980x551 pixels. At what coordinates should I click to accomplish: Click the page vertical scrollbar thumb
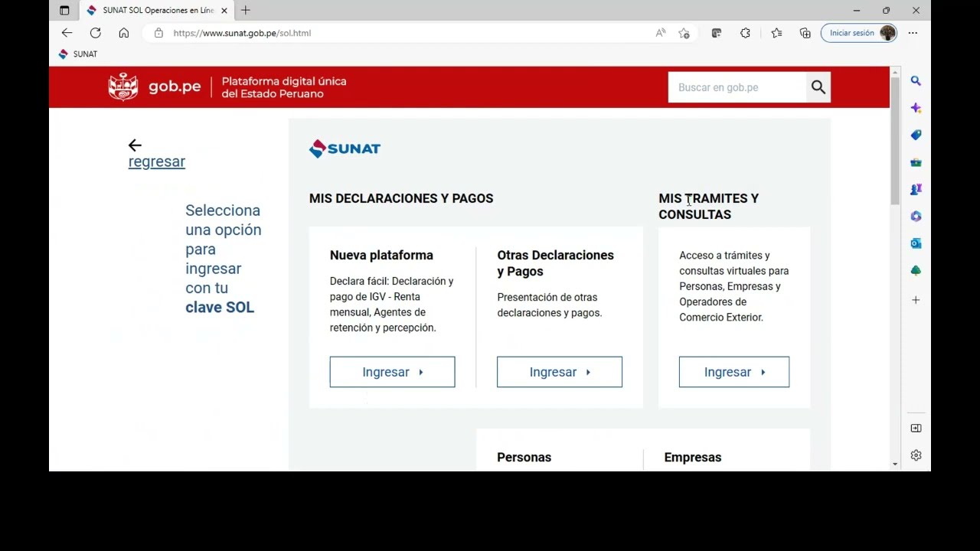(895, 140)
